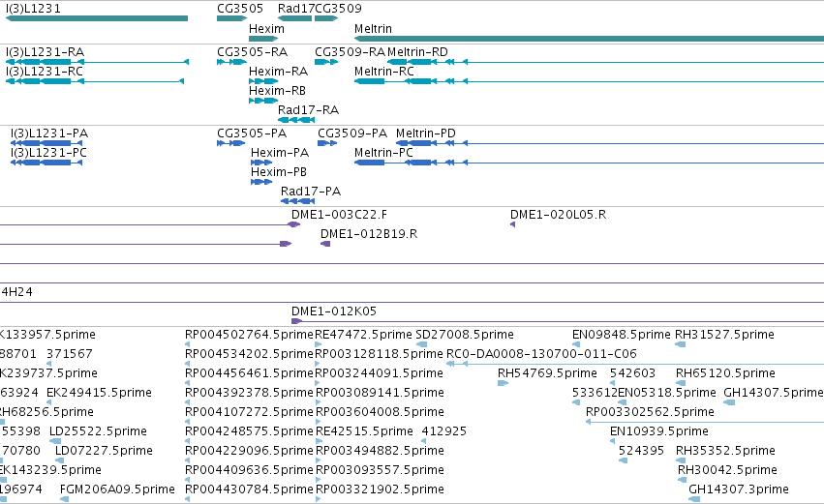Click the CG3509-PA protein label
The image size is (824, 504).
tap(352, 133)
